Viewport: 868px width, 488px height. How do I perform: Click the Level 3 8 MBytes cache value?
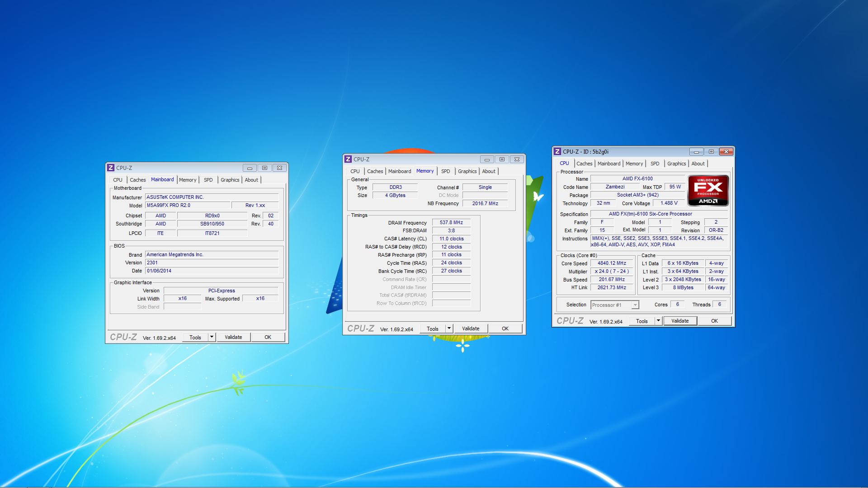point(683,287)
